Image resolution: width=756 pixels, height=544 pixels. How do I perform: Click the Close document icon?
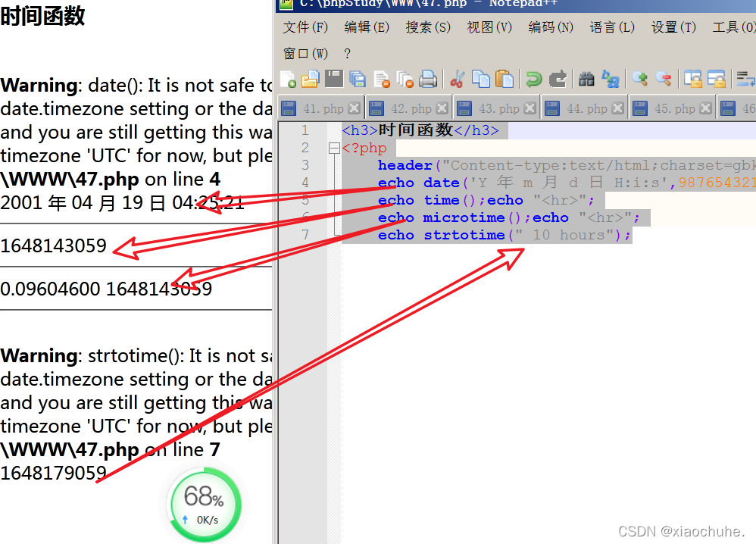tap(381, 79)
